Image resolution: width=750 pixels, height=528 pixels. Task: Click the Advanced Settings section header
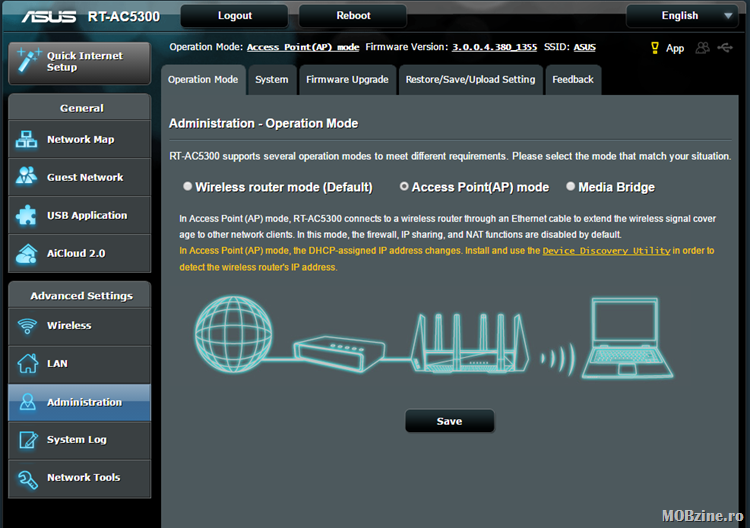(79, 295)
